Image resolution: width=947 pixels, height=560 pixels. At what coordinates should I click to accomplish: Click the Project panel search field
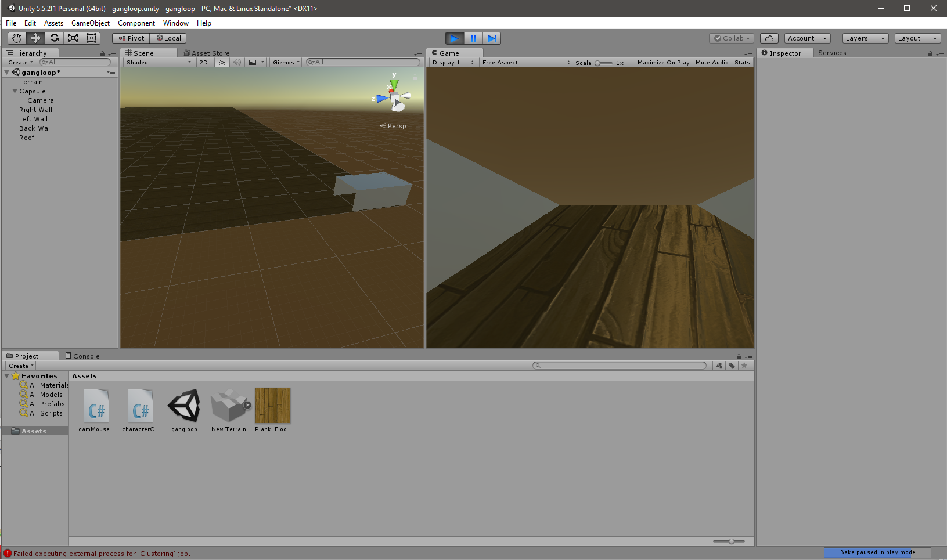pyautogui.click(x=620, y=366)
